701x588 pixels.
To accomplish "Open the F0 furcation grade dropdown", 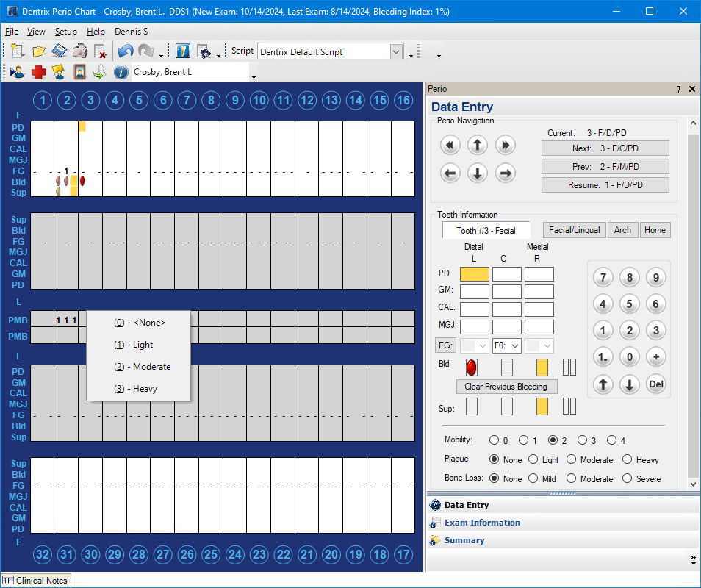I will click(x=506, y=345).
